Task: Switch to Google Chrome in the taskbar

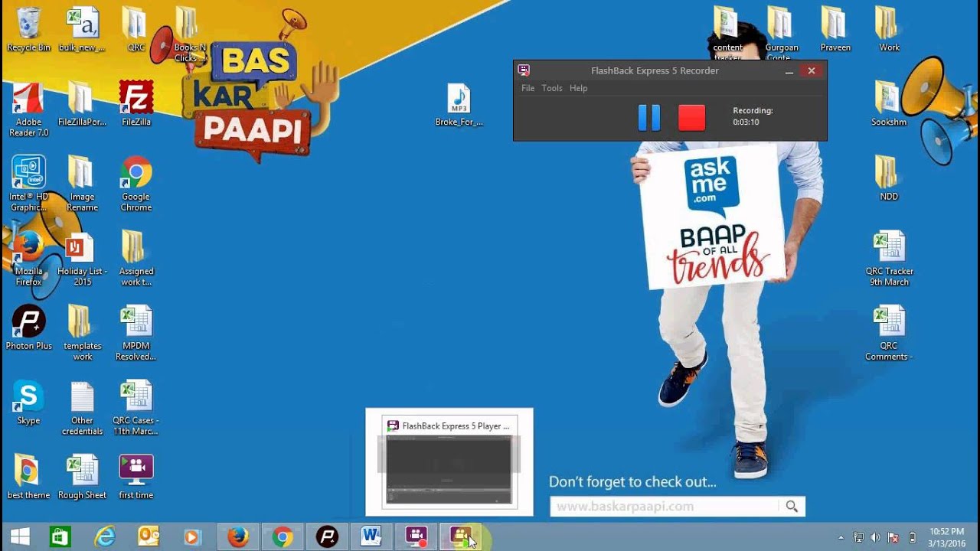Action: pos(283,537)
